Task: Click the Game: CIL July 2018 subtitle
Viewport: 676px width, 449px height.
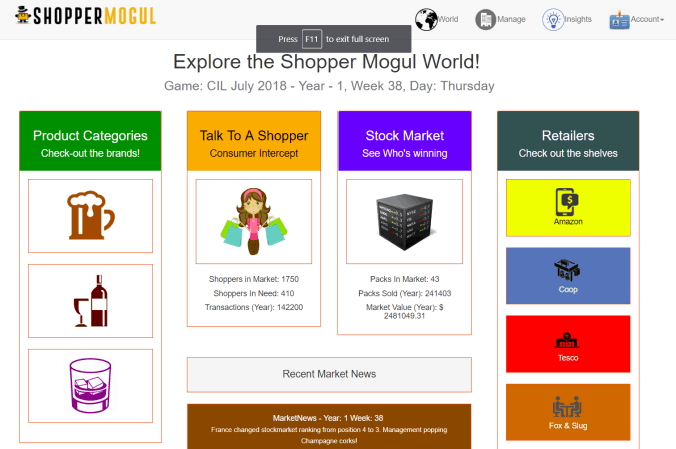Action: pos(329,86)
